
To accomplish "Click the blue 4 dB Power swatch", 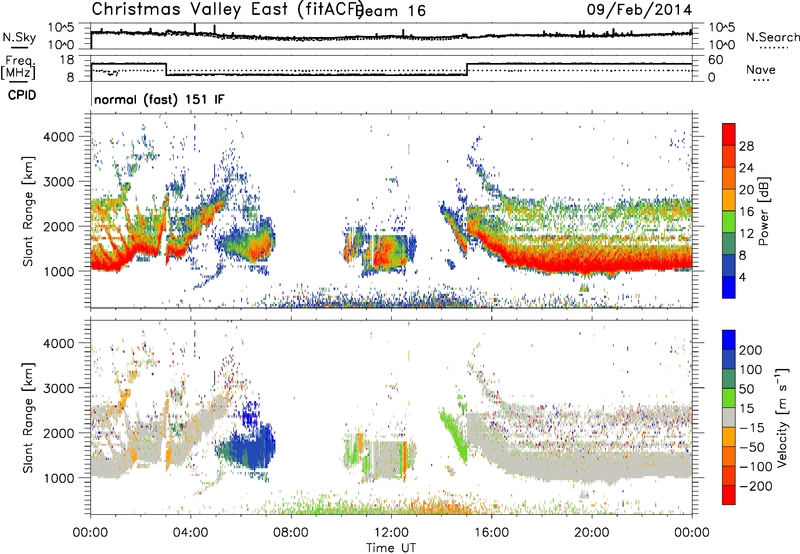I will [x=729, y=287].
